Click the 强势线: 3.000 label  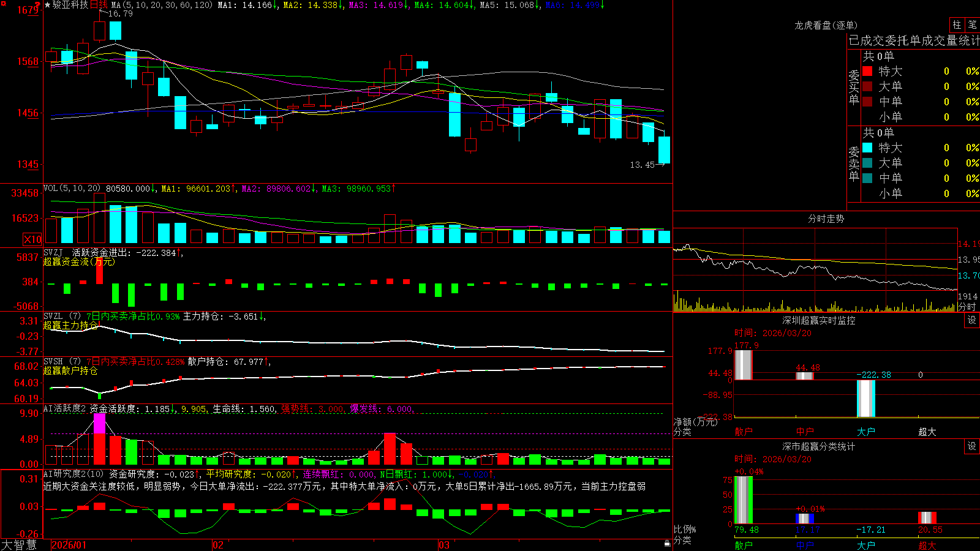tap(313, 409)
